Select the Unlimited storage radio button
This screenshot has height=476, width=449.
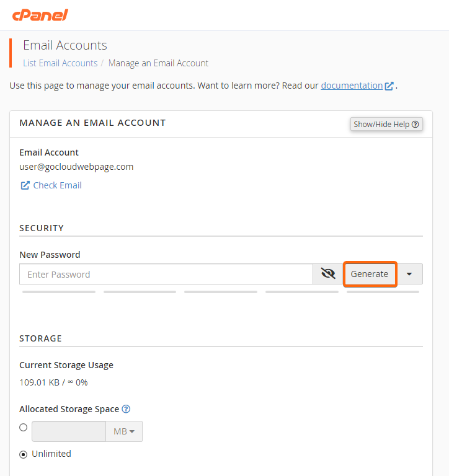[x=24, y=454]
